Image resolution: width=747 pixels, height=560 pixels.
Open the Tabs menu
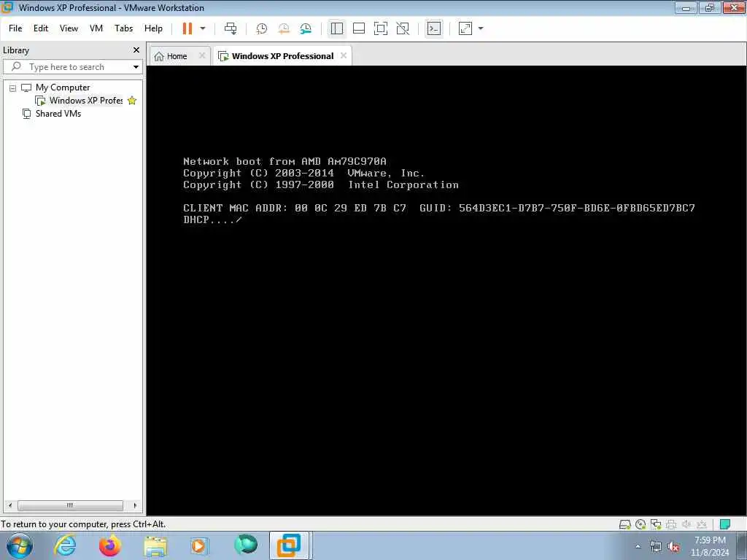click(x=124, y=28)
